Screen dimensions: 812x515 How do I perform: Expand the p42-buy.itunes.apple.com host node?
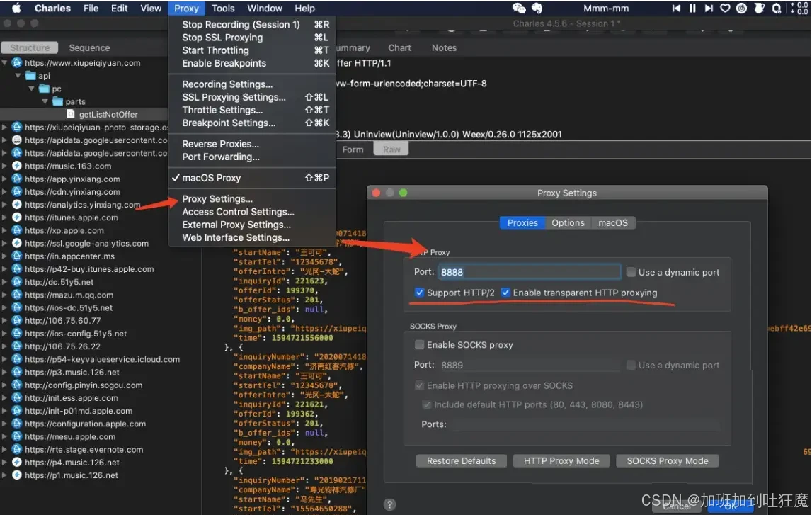click(x=5, y=269)
